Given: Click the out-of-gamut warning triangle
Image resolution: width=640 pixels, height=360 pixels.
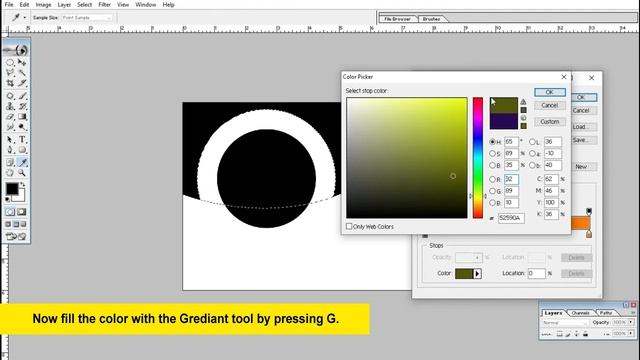Looking at the screenshot, I should pyautogui.click(x=523, y=102).
